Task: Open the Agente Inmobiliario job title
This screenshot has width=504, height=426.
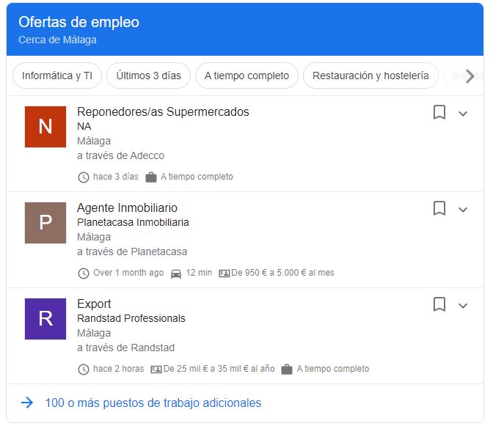Action: click(x=128, y=208)
